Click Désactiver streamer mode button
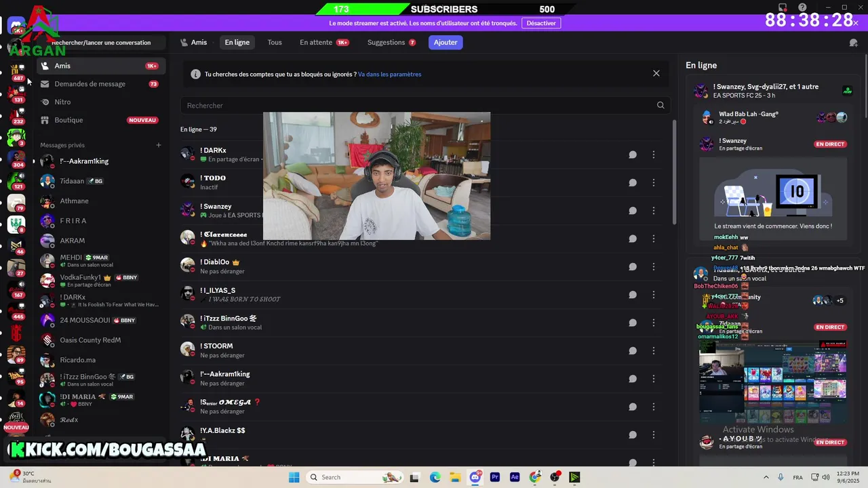The height and width of the screenshot is (488, 868). (x=541, y=23)
